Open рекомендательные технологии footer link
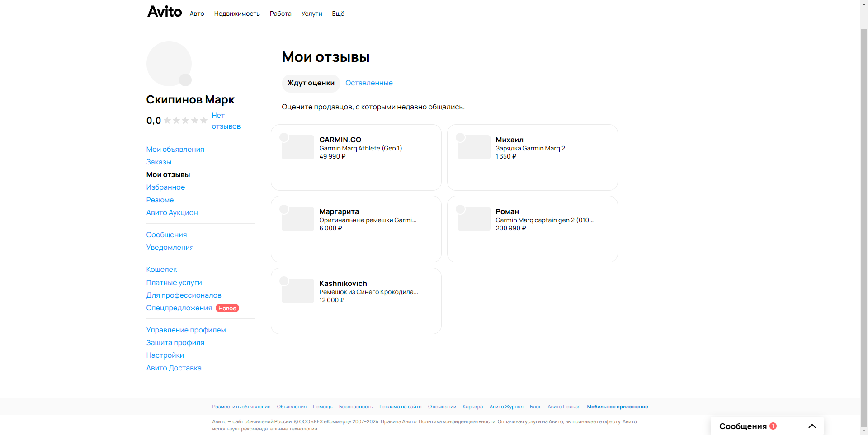The width and height of the screenshot is (868, 435). (279, 429)
